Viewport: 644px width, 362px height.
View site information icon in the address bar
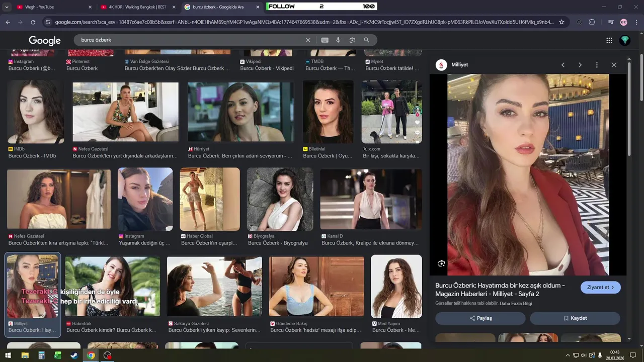48,22
